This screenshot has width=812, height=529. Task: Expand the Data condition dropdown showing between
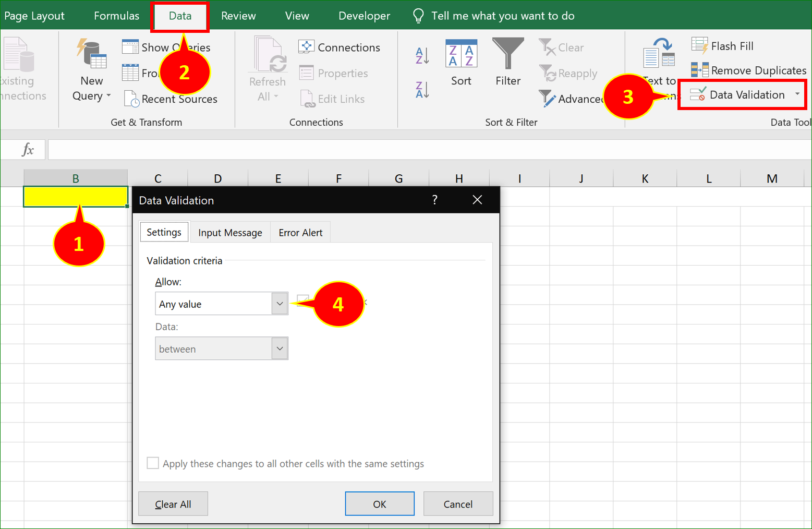pyautogui.click(x=280, y=348)
